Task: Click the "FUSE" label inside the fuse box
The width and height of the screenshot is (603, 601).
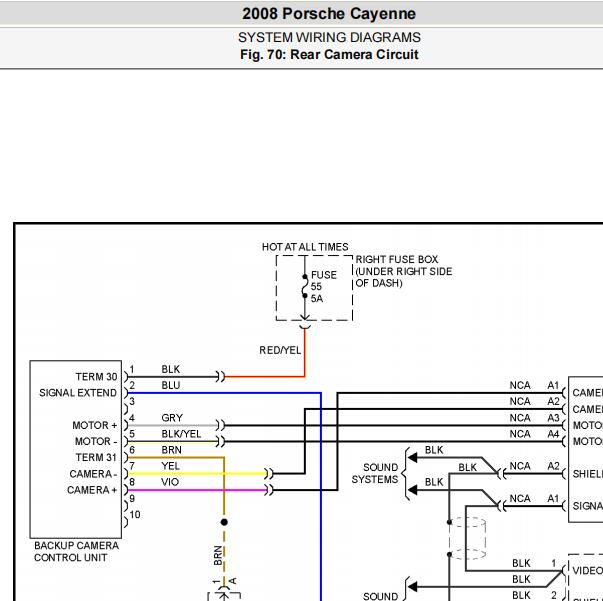Action: [324, 275]
